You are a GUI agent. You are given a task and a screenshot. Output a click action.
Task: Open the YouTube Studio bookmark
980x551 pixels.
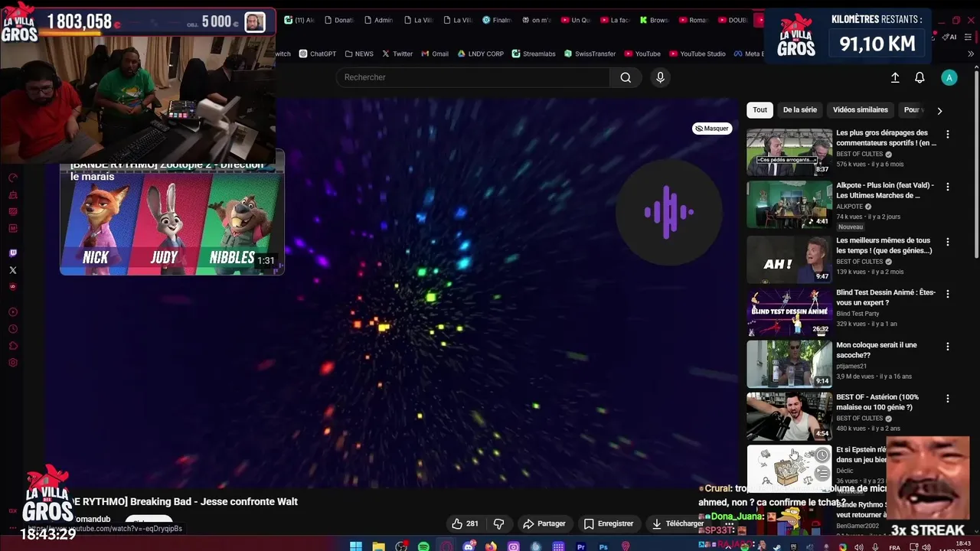coord(697,54)
